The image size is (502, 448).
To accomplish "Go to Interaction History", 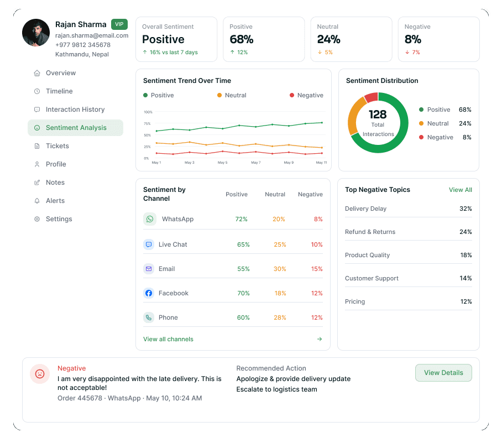I will point(76,110).
